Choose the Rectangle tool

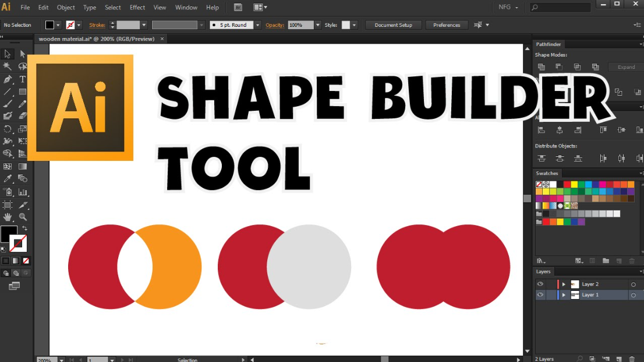[23, 92]
